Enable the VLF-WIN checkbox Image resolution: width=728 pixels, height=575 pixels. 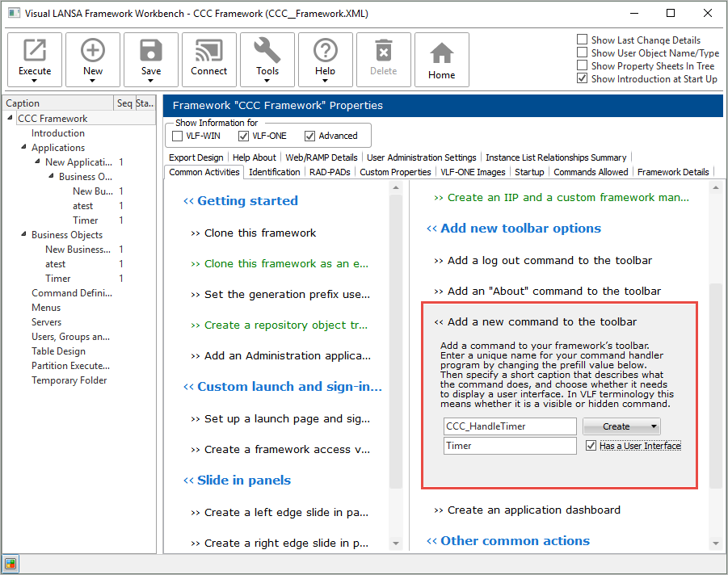pos(178,136)
